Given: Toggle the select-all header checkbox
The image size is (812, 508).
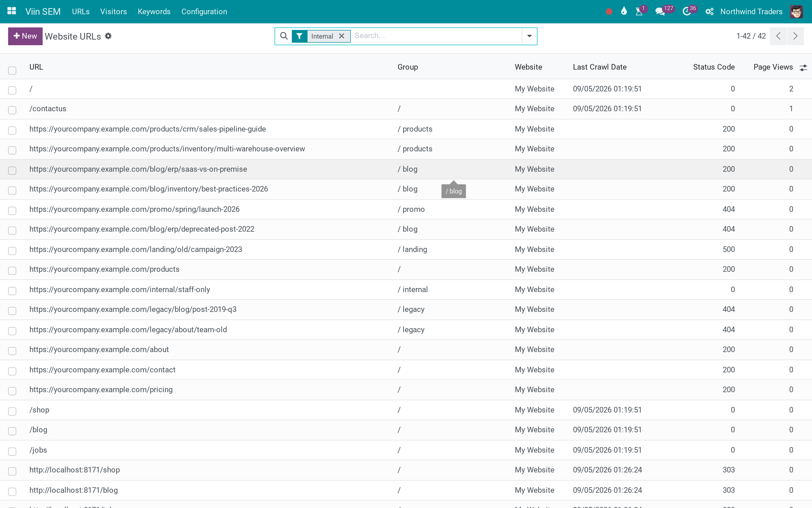Looking at the screenshot, I should tap(12, 70).
